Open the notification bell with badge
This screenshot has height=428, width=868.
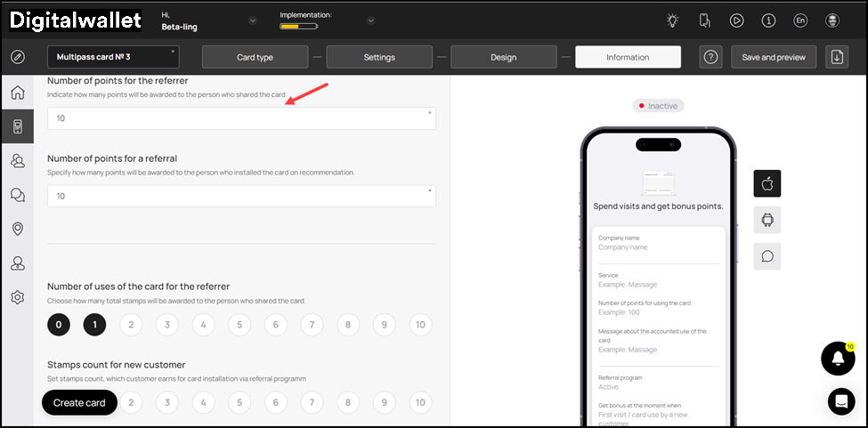click(837, 358)
